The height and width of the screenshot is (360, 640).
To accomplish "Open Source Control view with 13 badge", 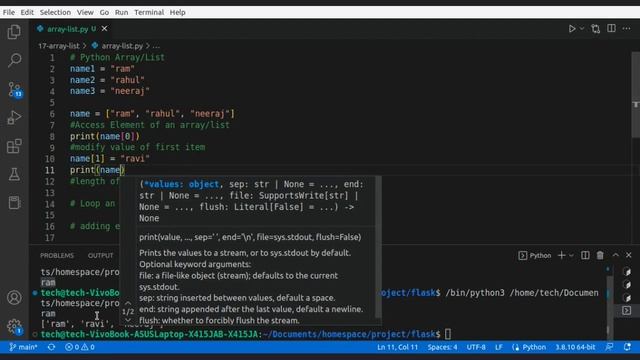I will coord(15,89).
